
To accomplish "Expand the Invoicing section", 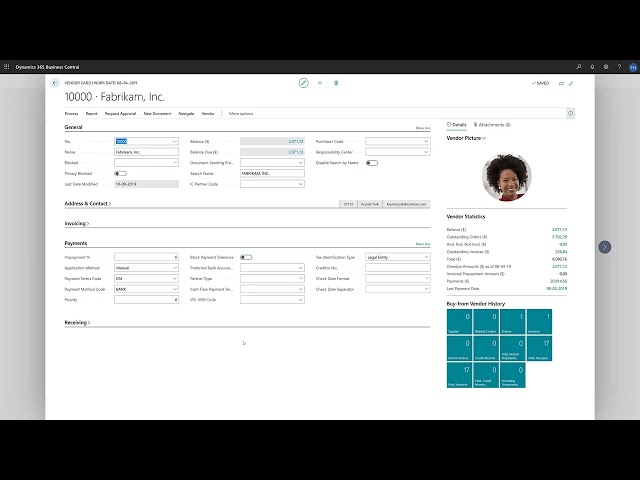I will coord(77,223).
